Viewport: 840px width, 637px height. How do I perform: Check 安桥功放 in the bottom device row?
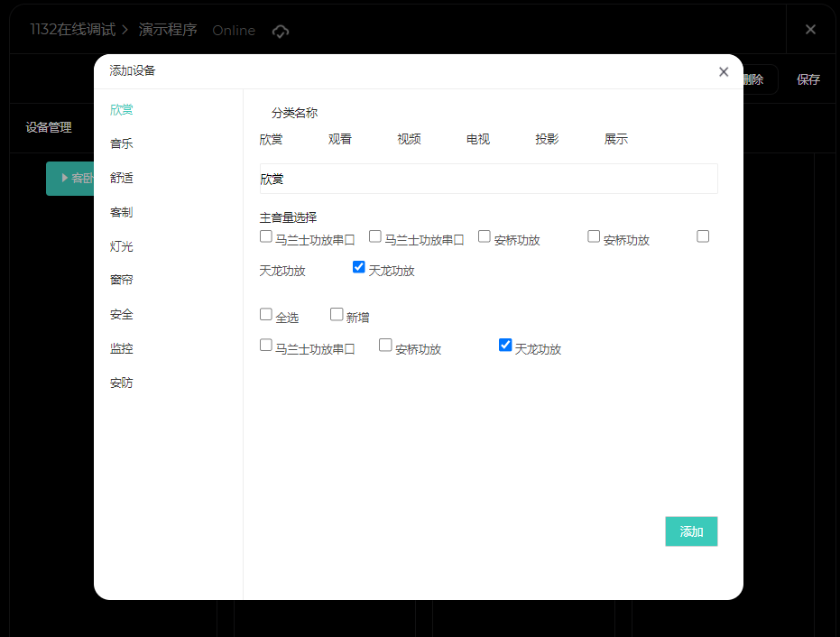coord(385,346)
